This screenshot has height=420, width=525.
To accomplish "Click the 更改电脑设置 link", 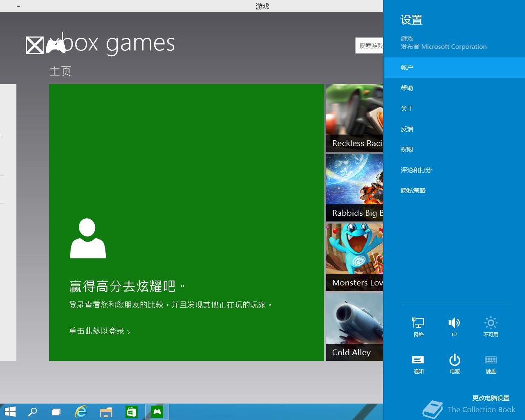I will coord(491,398).
